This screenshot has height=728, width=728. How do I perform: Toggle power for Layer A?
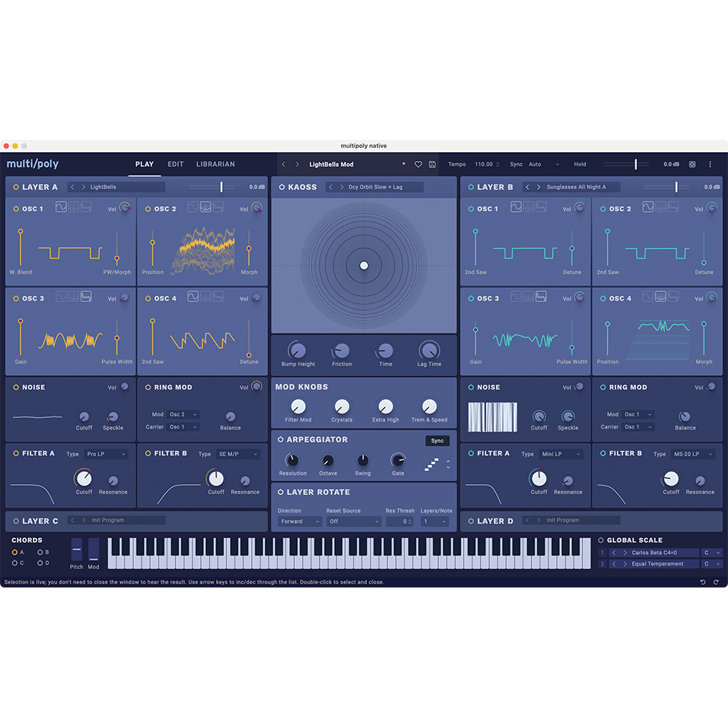(x=17, y=186)
